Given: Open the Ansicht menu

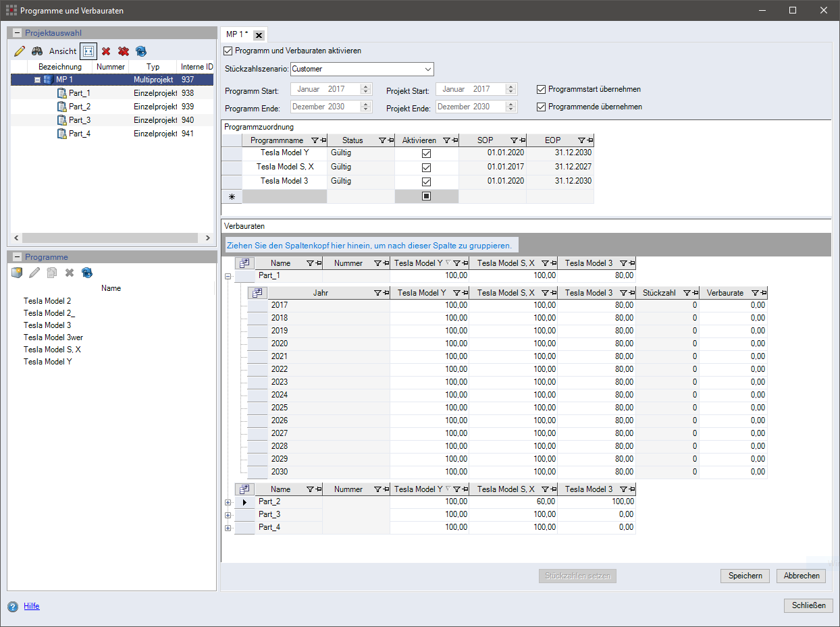Looking at the screenshot, I should tap(63, 51).
